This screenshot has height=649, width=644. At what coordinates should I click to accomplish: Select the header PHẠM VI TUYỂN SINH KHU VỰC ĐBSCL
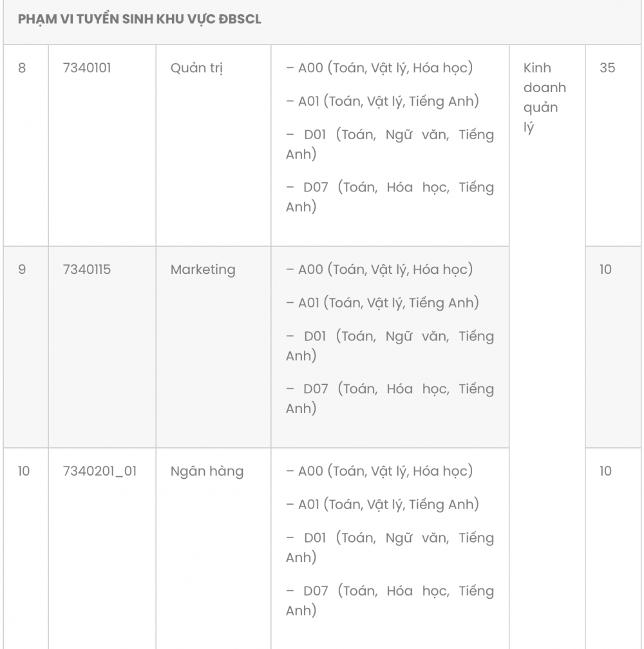[x=139, y=19]
